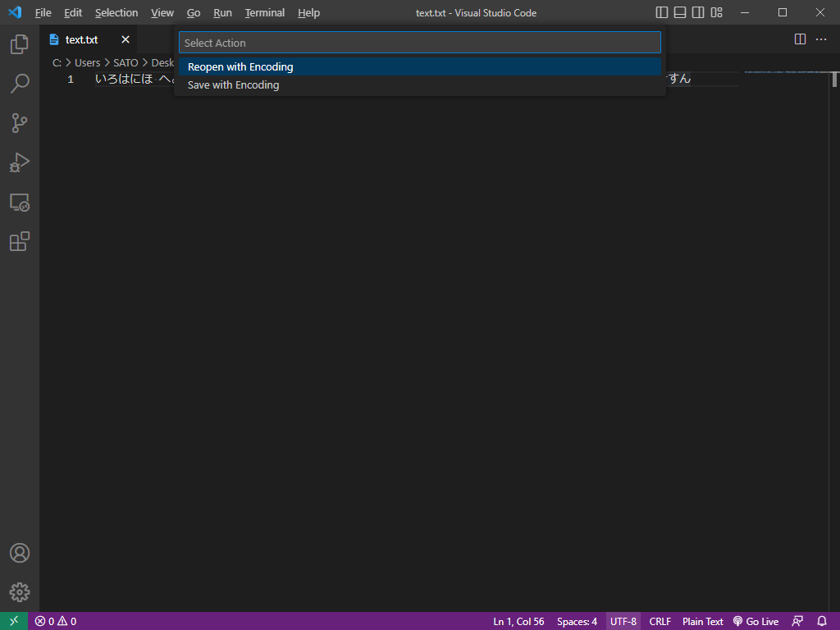Choose Save with Encoding action
The height and width of the screenshot is (630, 840).
(x=420, y=84)
